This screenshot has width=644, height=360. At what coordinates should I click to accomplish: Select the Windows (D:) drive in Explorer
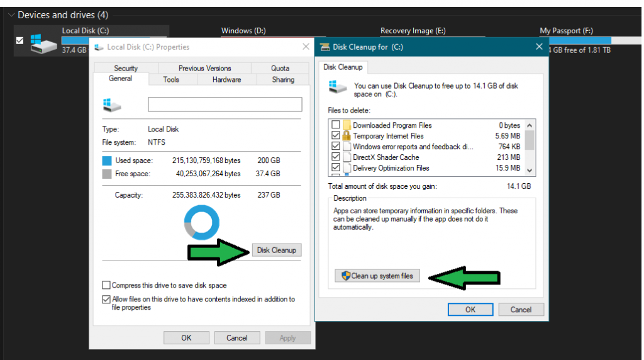tap(243, 31)
